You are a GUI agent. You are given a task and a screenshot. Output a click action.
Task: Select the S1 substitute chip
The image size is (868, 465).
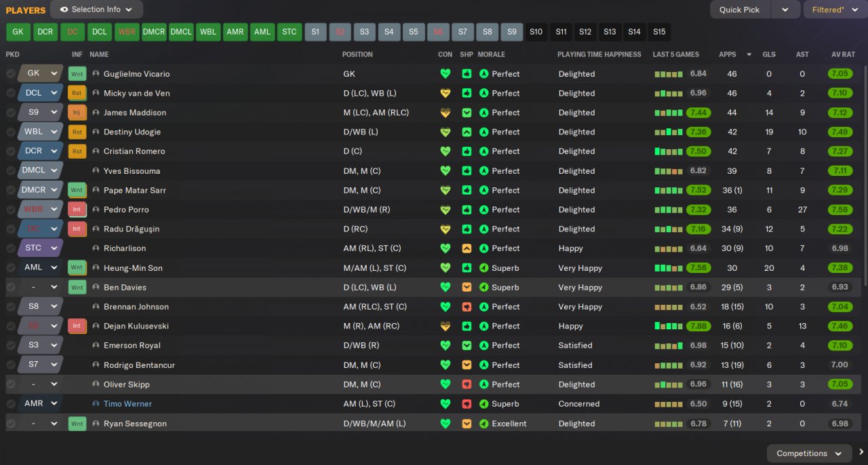(315, 32)
